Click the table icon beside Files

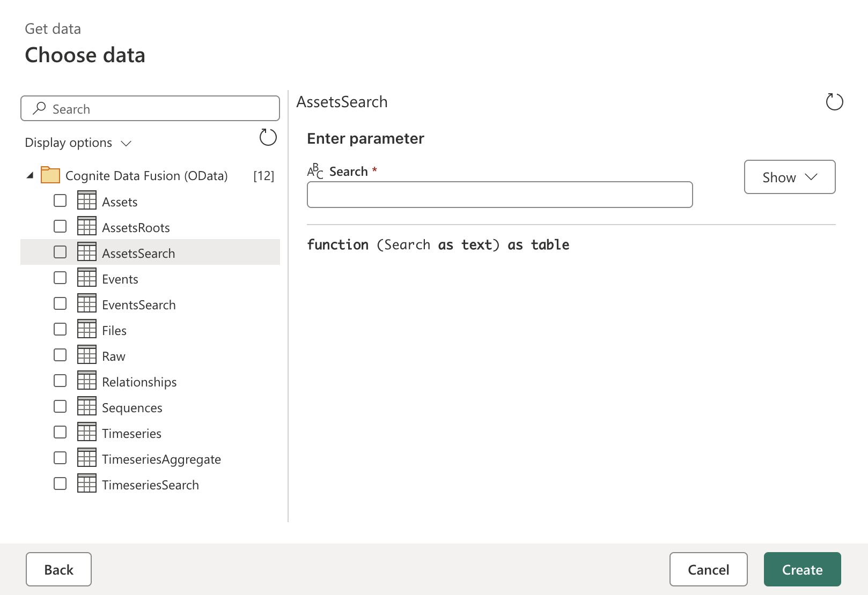click(86, 330)
